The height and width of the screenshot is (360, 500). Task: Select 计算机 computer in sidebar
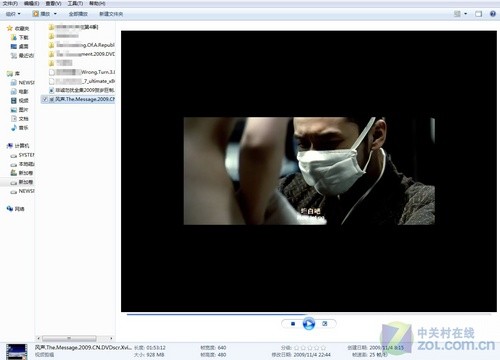18,146
